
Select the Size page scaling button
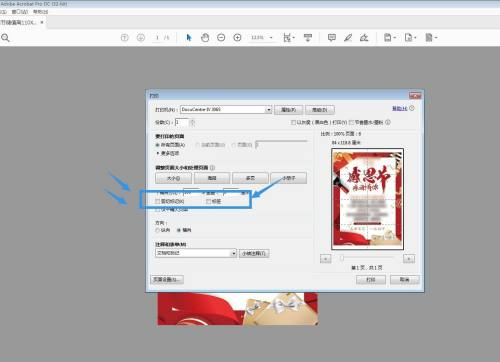[173, 178]
